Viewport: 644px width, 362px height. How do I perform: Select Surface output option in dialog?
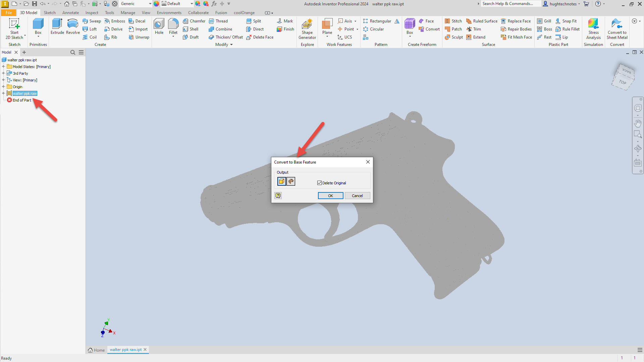(x=291, y=181)
